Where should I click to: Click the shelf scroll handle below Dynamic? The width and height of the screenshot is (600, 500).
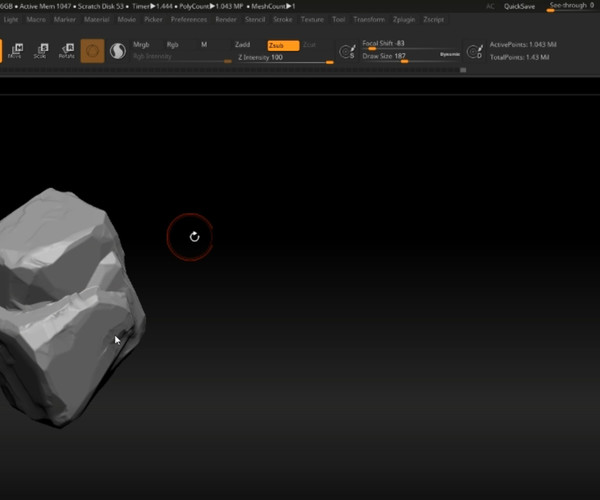tap(463, 70)
